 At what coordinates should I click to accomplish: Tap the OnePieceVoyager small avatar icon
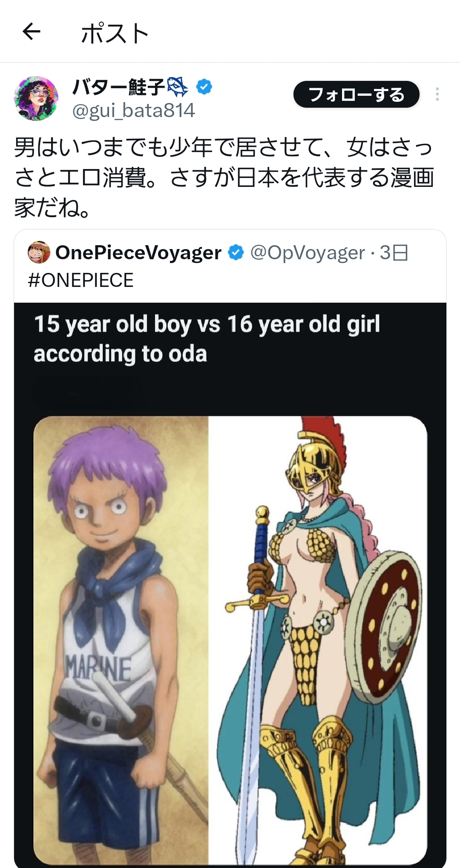click(39, 253)
